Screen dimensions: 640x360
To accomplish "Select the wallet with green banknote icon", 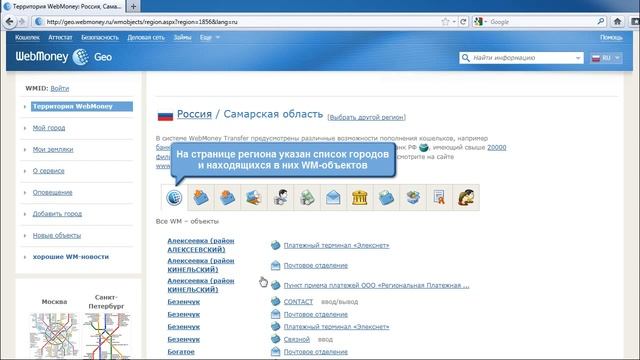I will 386,198.
